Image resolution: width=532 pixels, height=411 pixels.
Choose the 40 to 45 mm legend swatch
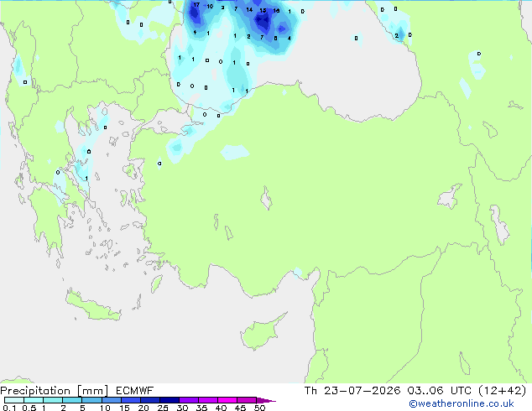coord(227,400)
